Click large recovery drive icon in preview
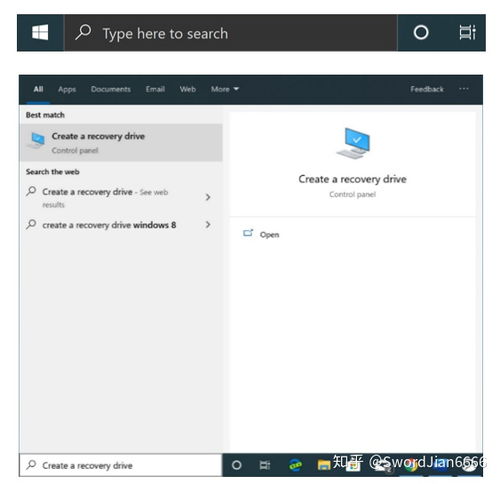Image resolution: width=500 pixels, height=484 pixels. click(x=353, y=143)
